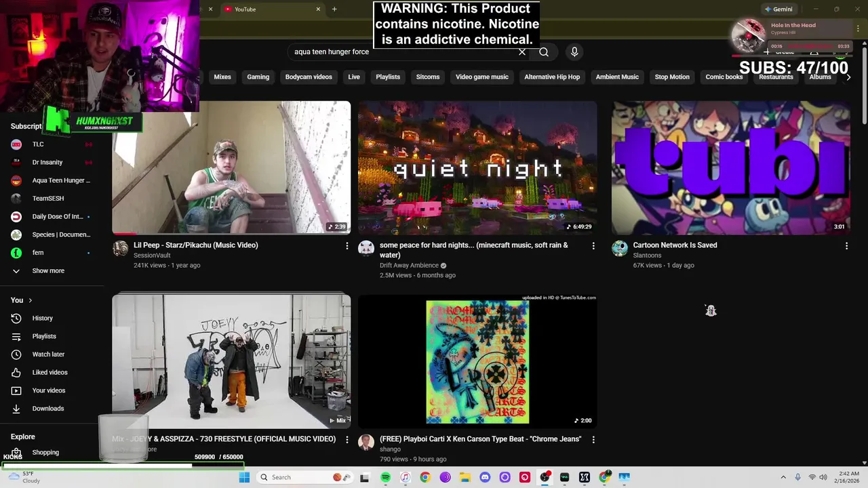
Task: Open Lil Peep Starz/Pikachu video title
Action: (x=196, y=245)
